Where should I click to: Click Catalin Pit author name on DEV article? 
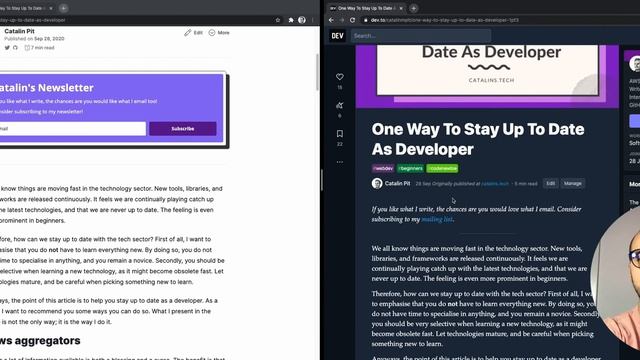tap(397, 184)
